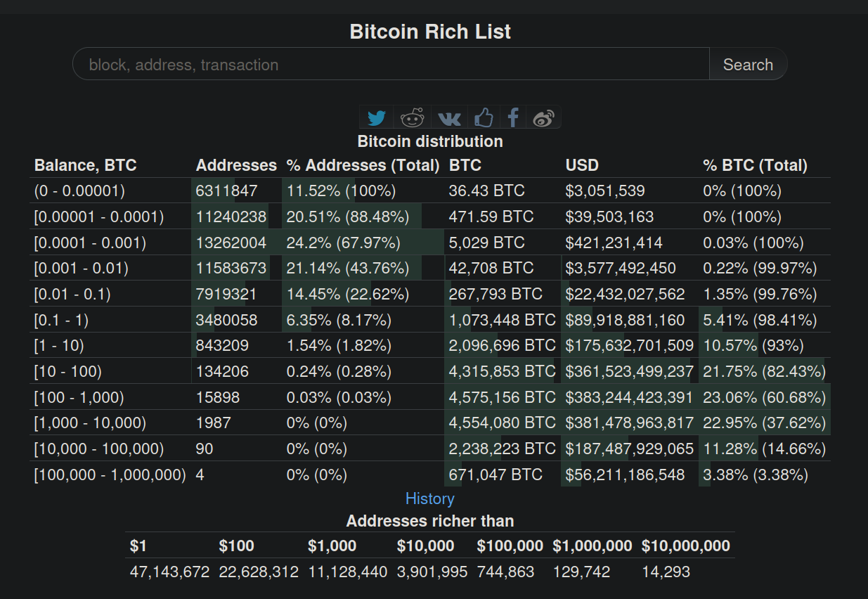Select the [0.1 - 1) balance range
The image size is (868, 599).
pyautogui.click(x=61, y=320)
